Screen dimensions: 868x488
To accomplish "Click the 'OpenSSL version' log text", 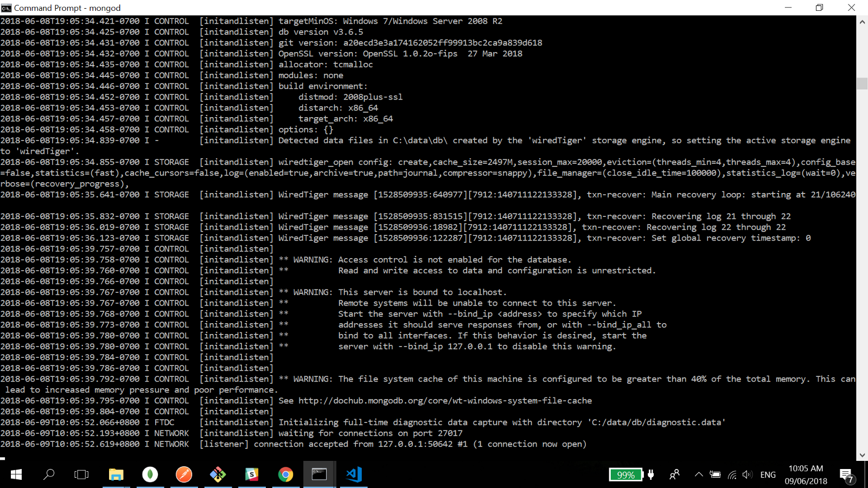I will [400, 54].
